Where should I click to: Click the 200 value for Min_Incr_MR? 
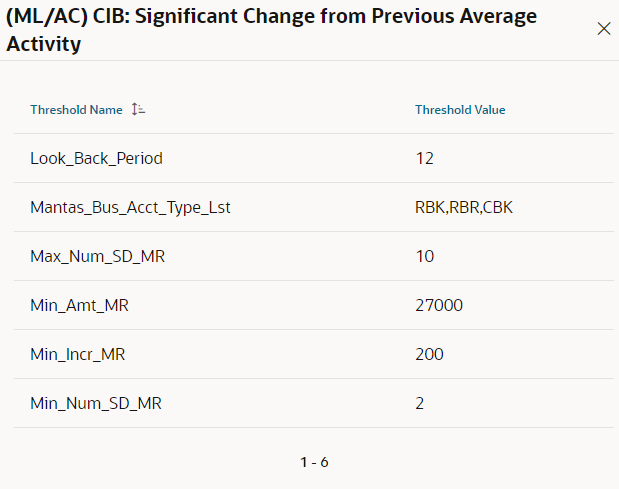[430, 354]
